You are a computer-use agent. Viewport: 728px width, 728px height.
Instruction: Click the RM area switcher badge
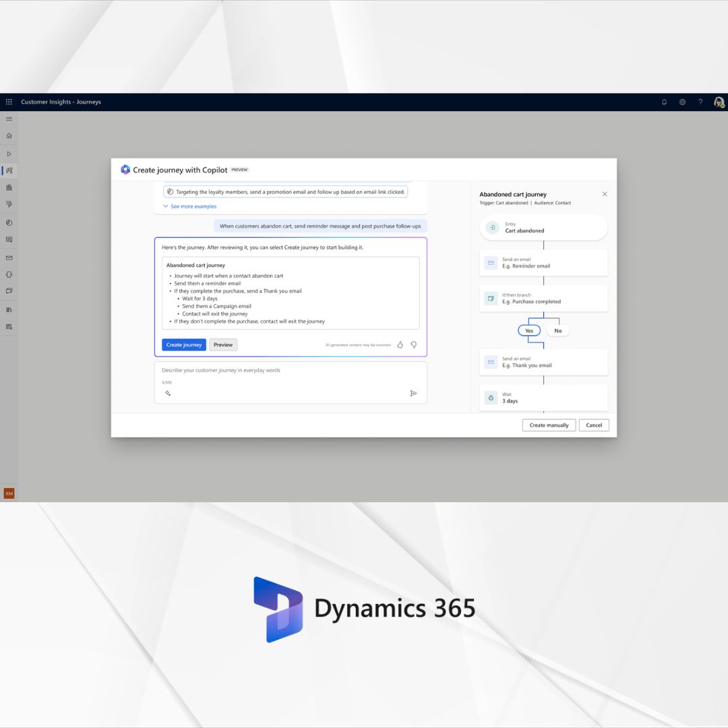pyautogui.click(x=9, y=493)
